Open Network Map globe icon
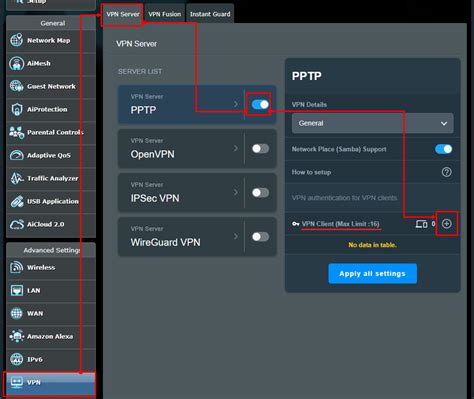 pos(16,40)
